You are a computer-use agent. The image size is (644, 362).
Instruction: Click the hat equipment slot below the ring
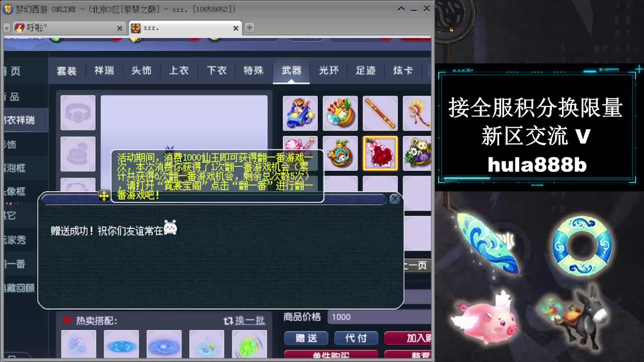[78, 154]
